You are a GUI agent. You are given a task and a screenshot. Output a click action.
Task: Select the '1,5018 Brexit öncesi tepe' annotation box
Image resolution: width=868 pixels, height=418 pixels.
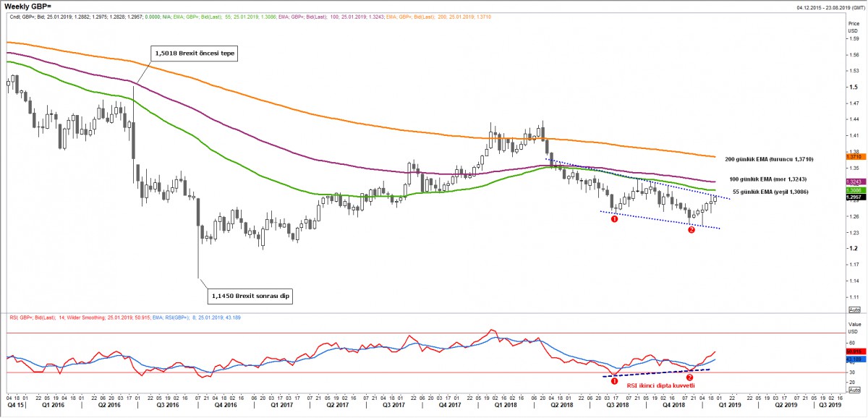pos(195,54)
